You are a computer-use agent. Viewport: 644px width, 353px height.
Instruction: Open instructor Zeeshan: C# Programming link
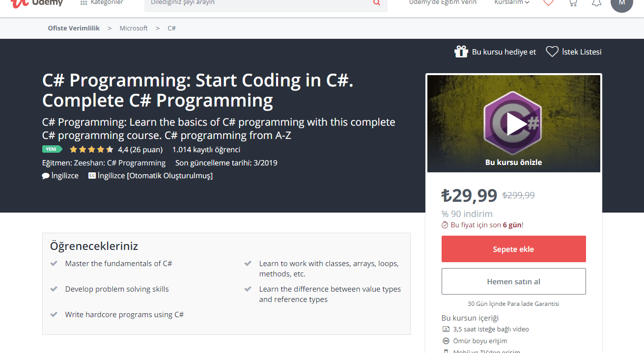(119, 163)
